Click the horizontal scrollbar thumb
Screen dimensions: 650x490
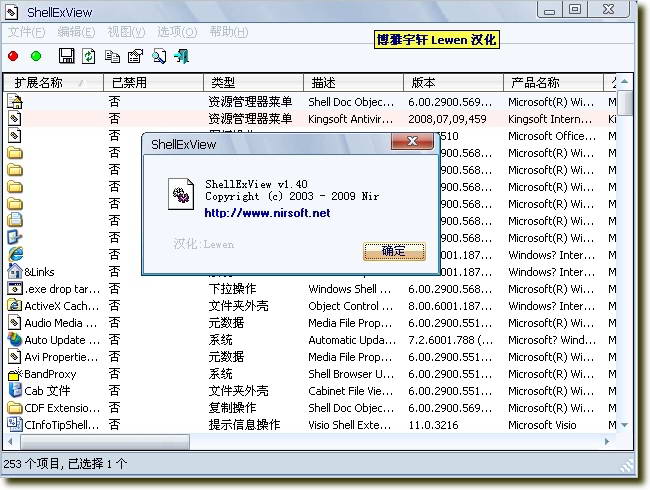[x=104, y=441]
